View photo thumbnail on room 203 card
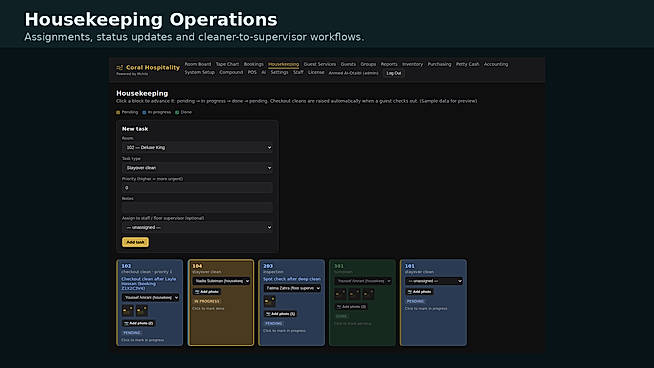This screenshot has height=368, width=654. [x=269, y=301]
